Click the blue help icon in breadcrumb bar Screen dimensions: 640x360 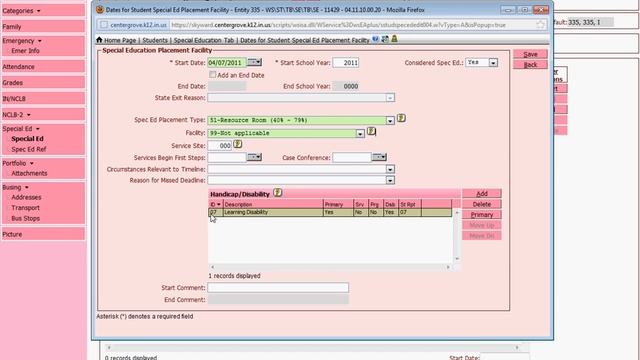coord(375,39)
